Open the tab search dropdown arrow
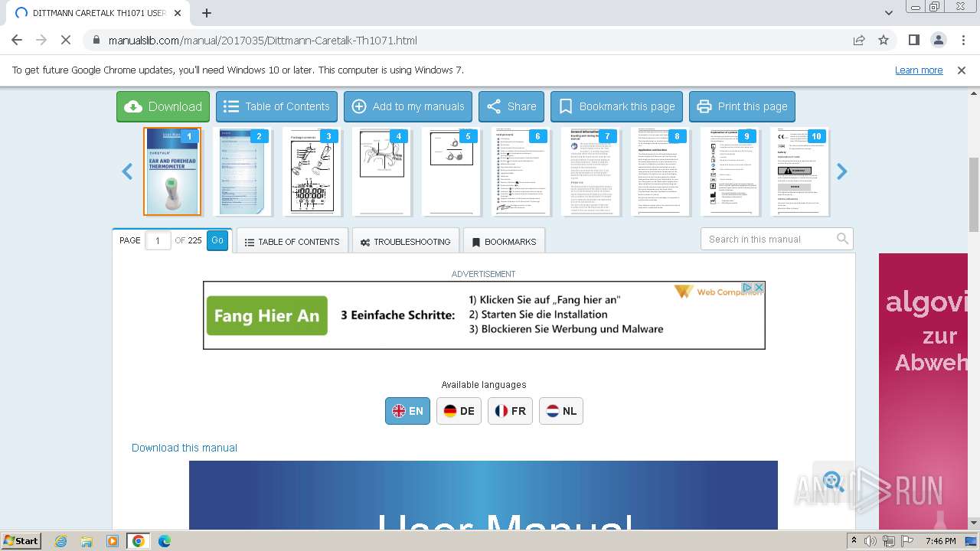The height and width of the screenshot is (551, 980). coord(888,13)
